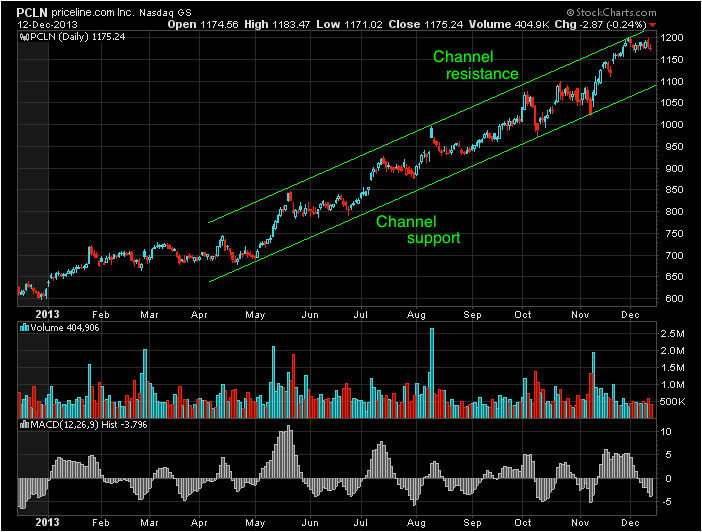702x532 pixels.
Task: Click the 1050 price axis label
Action: [x=672, y=103]
